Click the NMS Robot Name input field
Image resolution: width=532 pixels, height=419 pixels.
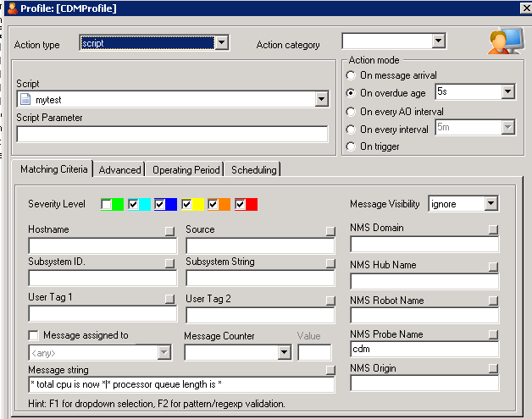(x=424, y=315)
